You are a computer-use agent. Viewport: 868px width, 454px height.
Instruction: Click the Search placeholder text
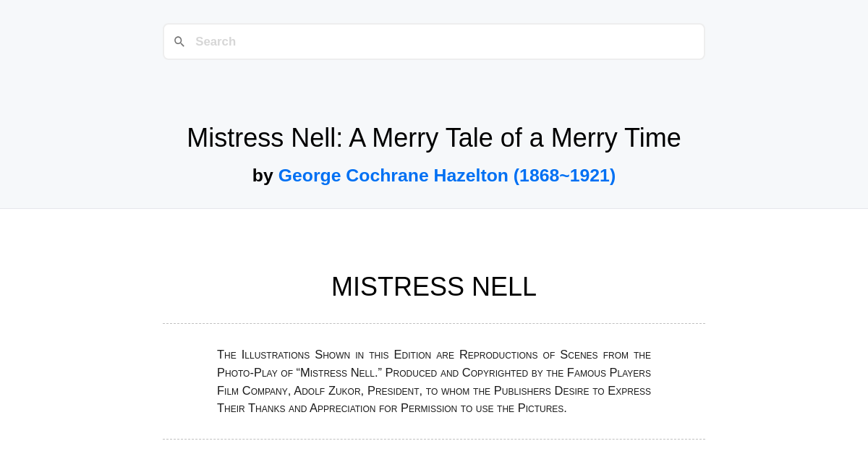pos(215,41)
